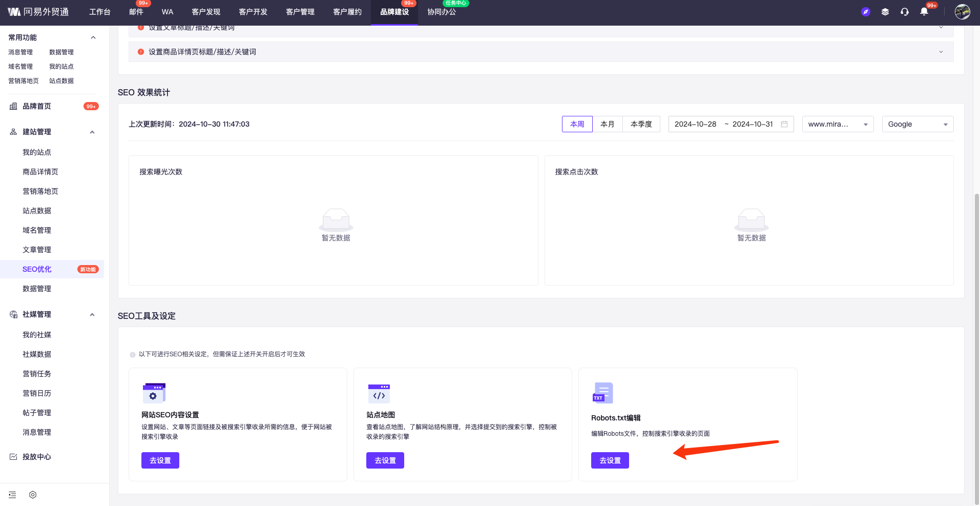
Task: Open 文章管理 in the sidebar
Action: click(x=37, y=250)
